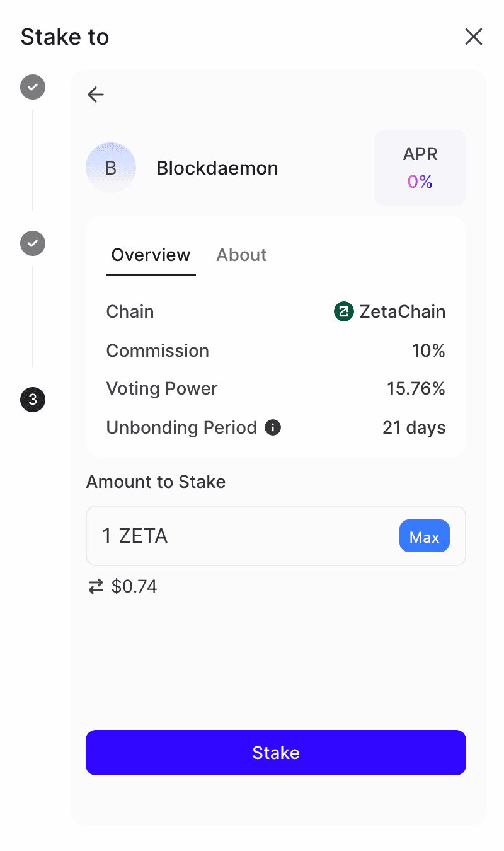Select the 1 ZETA amount text
The image size is (504, 851).
134,536
